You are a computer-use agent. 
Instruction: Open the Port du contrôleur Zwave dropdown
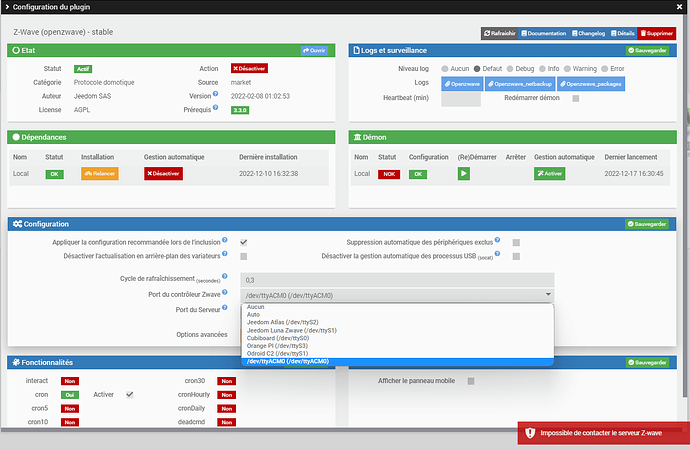(397, 295)
